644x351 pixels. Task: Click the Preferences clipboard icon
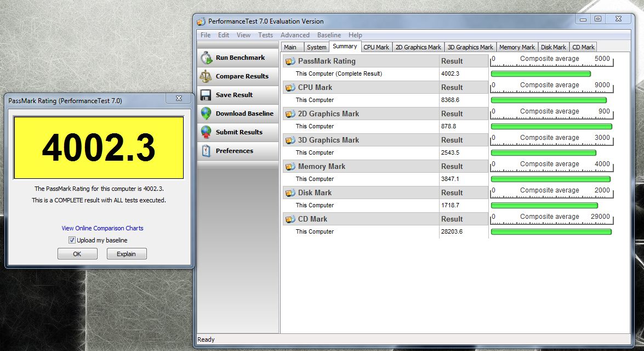click(x=206, y=151)
